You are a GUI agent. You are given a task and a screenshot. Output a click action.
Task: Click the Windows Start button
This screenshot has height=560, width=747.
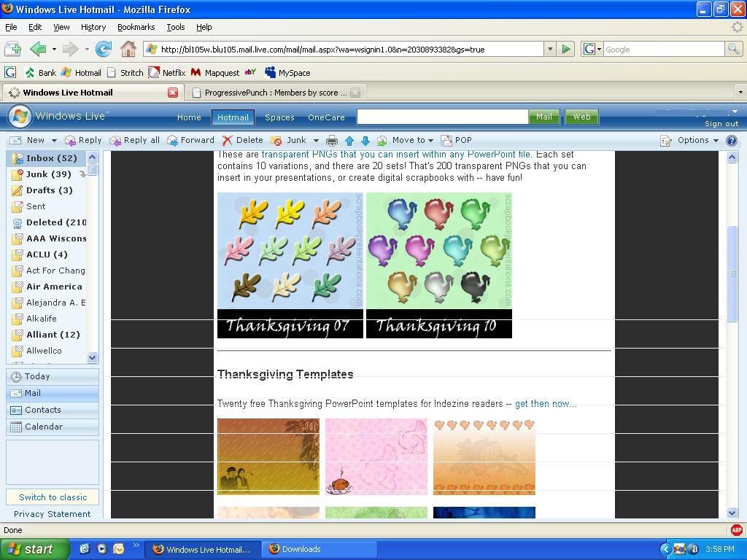tap(34, 549)
